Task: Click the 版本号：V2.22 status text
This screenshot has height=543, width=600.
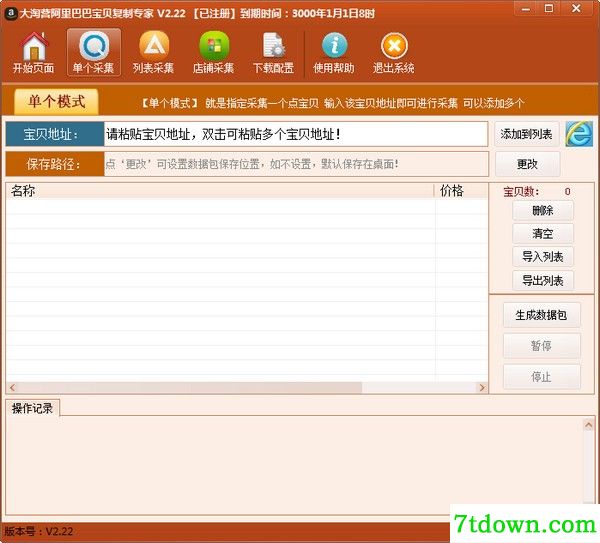Action: point(39,531)
